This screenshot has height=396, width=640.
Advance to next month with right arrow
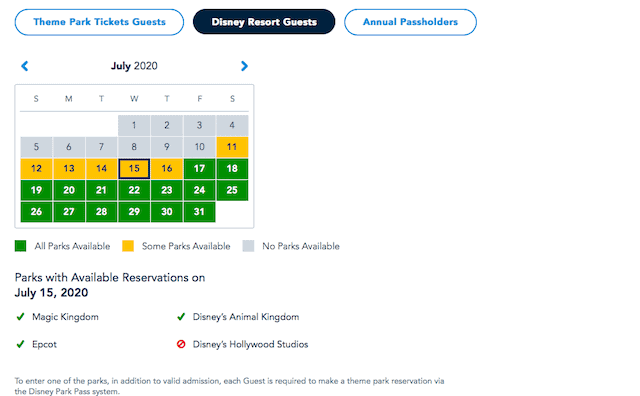pos(244,66)
